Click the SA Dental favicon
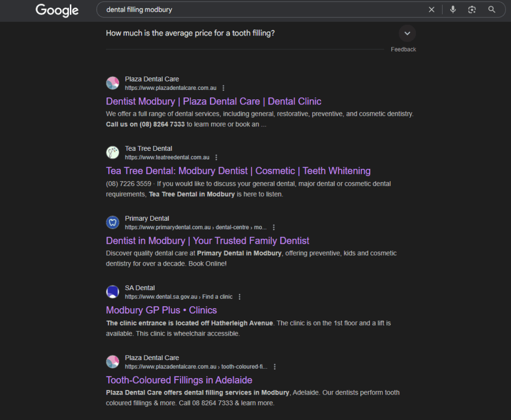 [x=113, y=292]
